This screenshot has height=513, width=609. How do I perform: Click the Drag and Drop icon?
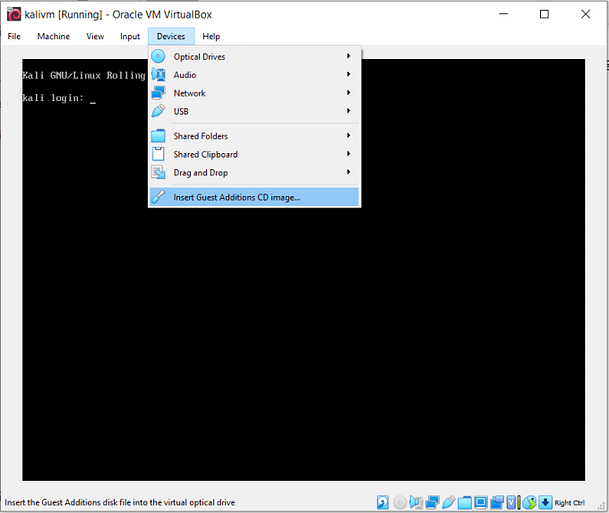click(x=158, y=172)
